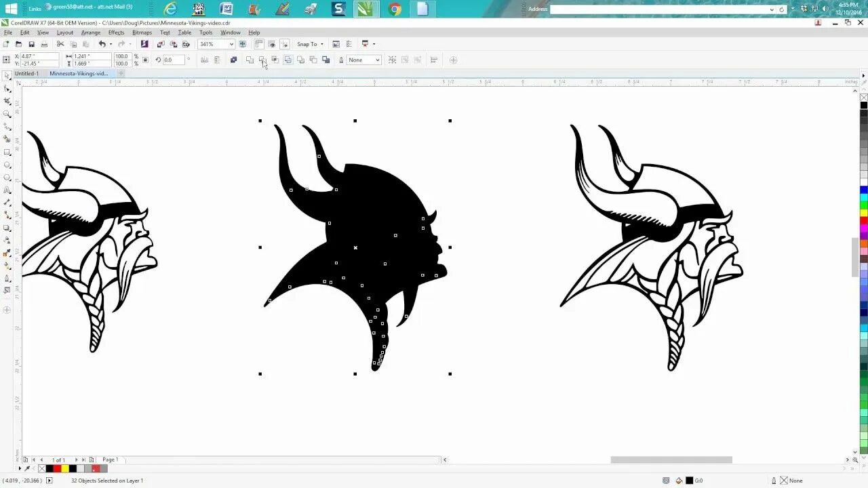Screen dimensions: 868x488
Task: Toggle Show Guidelines button
Action: (284, 44)
